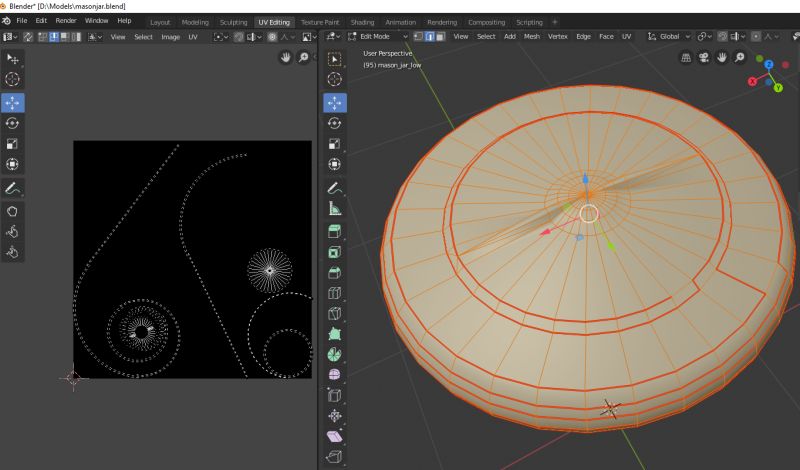The image size is (800, 470).
Task: Toggle perspective/orthographic grid icon in viewport
Action: click(686, 58)
